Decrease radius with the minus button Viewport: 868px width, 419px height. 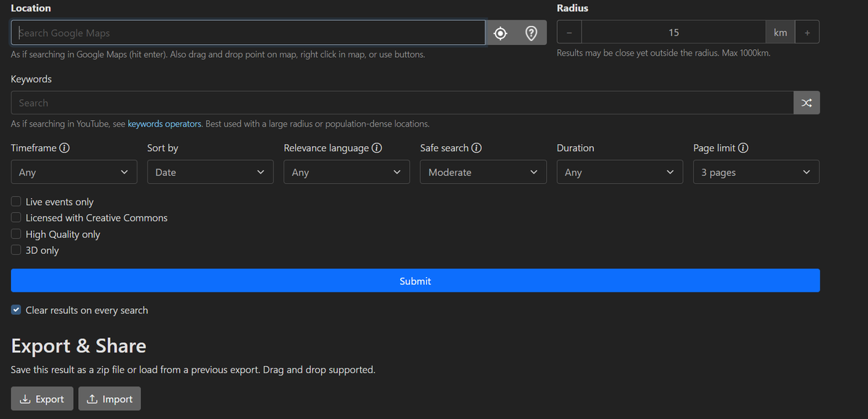pos(569,33)
